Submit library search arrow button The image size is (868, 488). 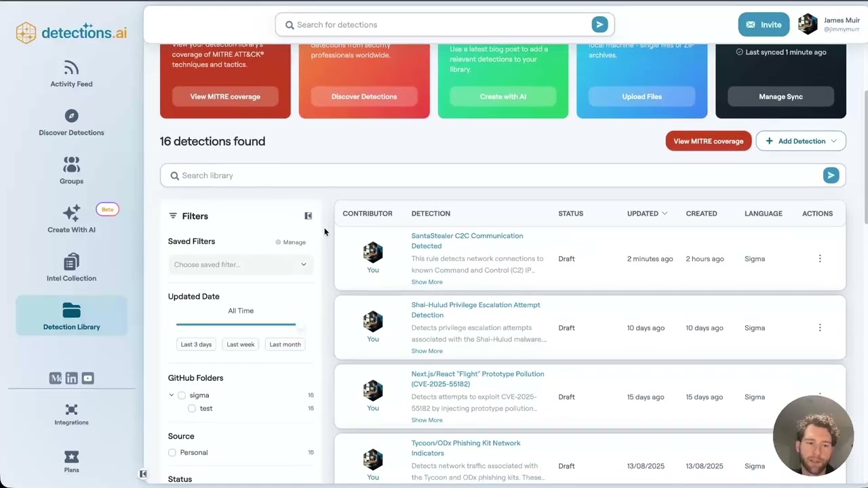pyautogui.click(x=831, y=176)
